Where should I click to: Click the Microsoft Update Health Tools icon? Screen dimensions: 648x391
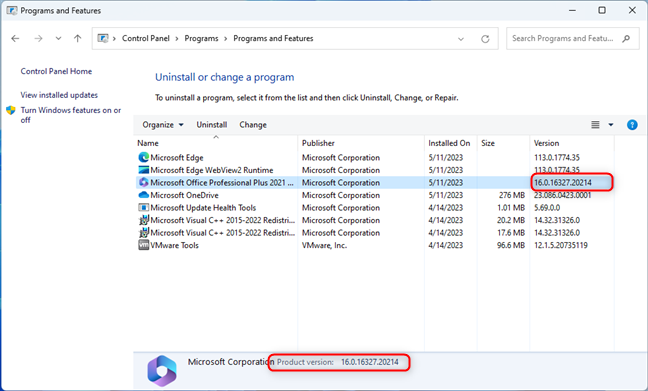point(143,207)
